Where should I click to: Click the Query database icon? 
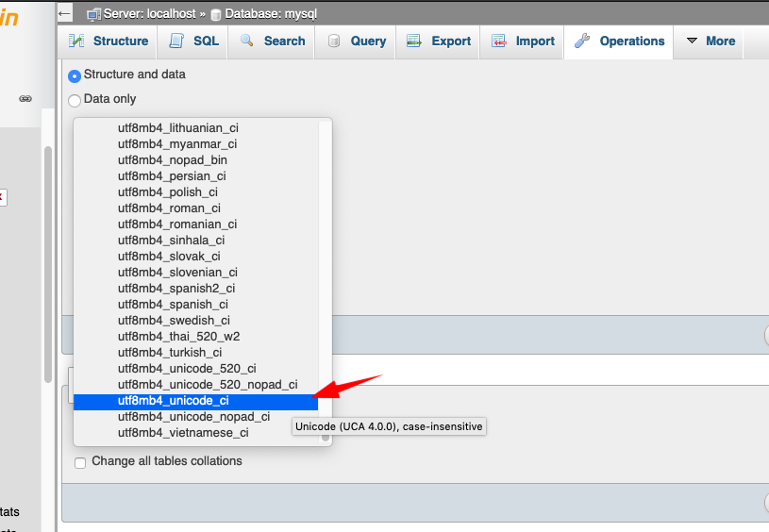click(334, 41)
